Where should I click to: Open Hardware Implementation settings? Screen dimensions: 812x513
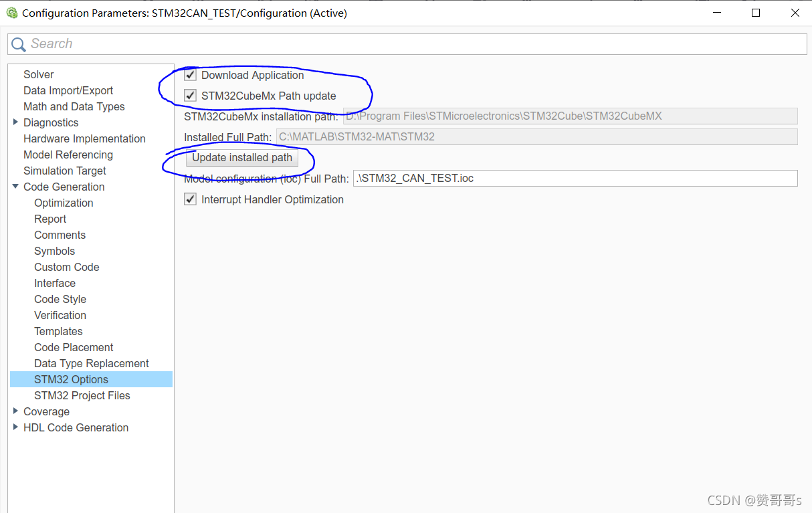click(x=84, y=138)
